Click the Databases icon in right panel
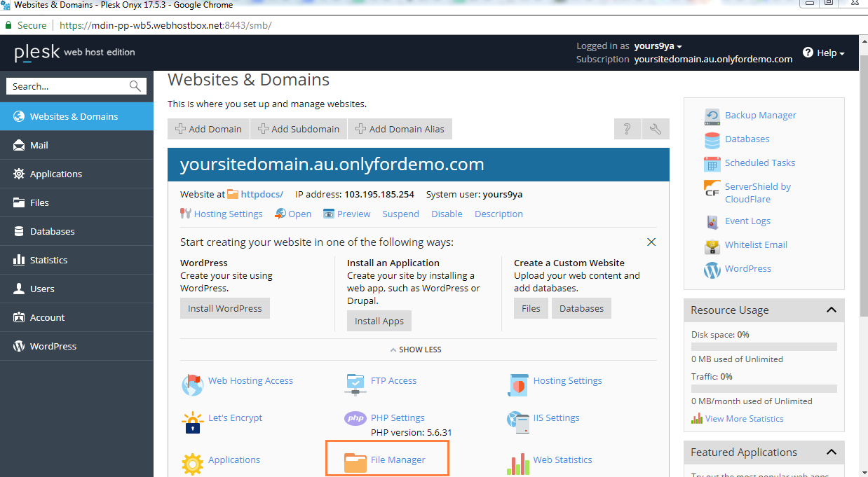This screenshot has width=868, height=477. click(x=712, y=139)
